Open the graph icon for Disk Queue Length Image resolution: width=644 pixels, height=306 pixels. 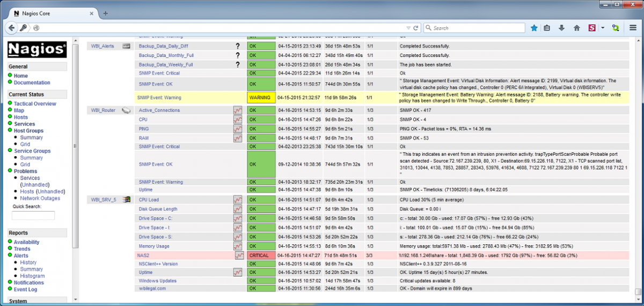coord(238,209)
